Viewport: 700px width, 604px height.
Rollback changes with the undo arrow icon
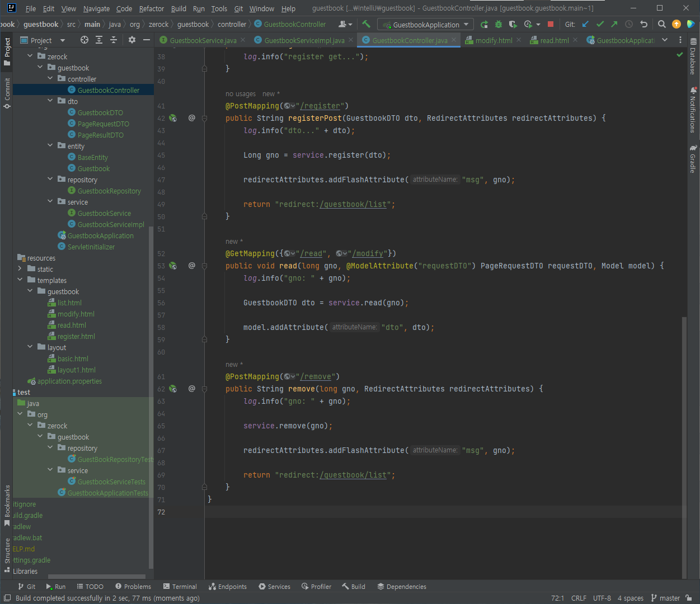pos(643,24)
